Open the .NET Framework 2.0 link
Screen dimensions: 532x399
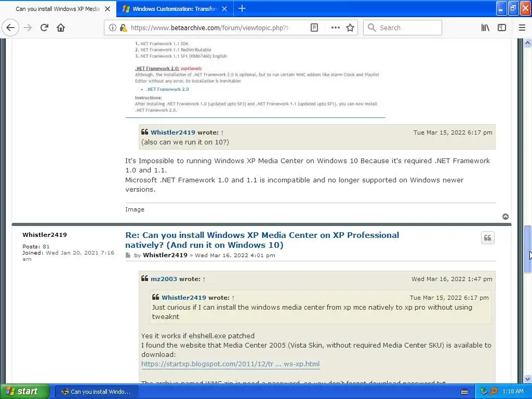[168, 89]
